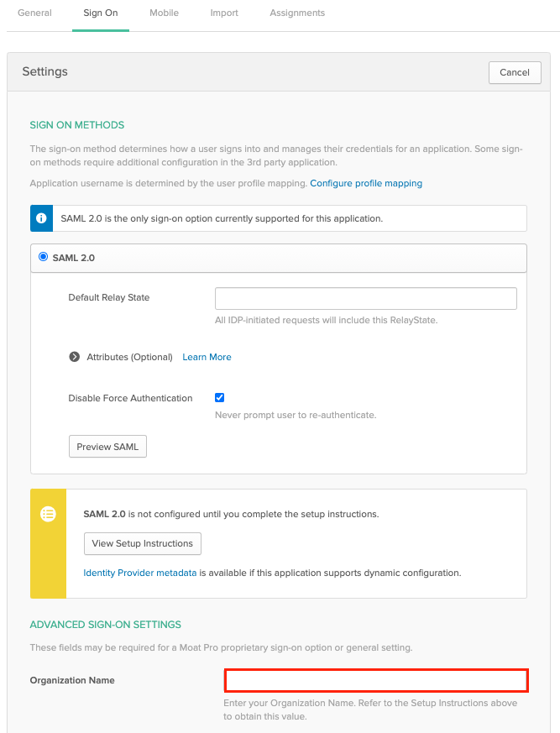Open the Identity Provider metadata link
The width and height of the screenshot is (560, 733).
140,573
